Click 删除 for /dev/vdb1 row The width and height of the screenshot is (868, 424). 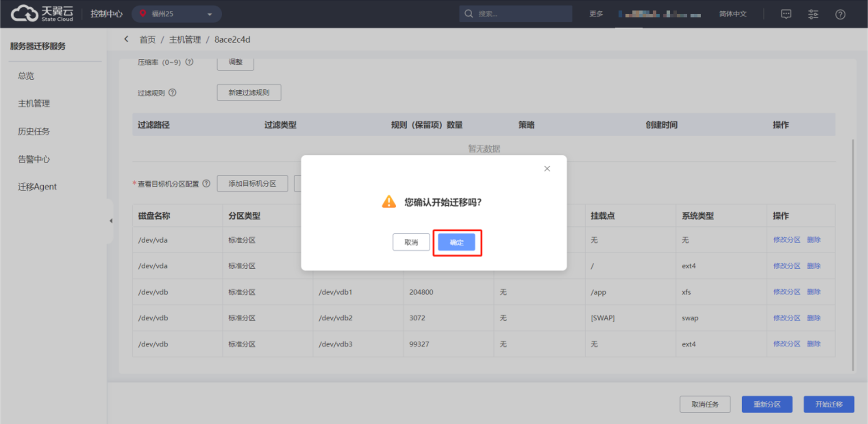tap(814, 291)
